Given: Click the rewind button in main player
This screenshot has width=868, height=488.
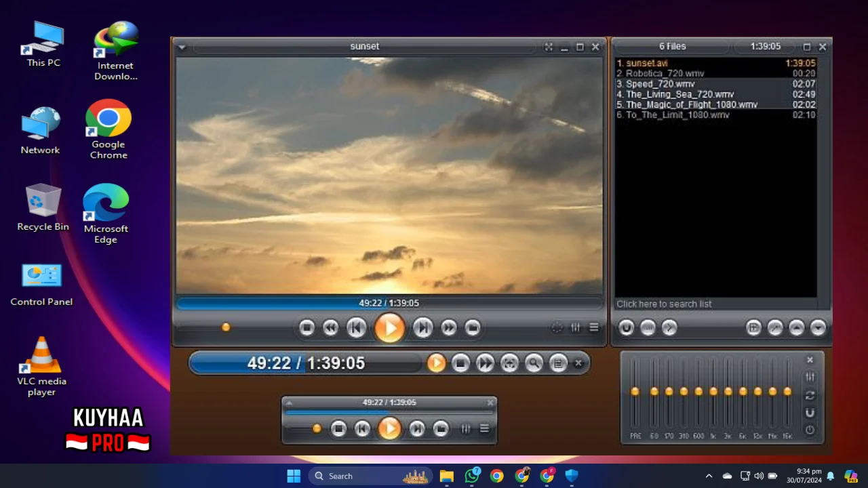Looking at the screenshot, I should click(x=330, y=328).
